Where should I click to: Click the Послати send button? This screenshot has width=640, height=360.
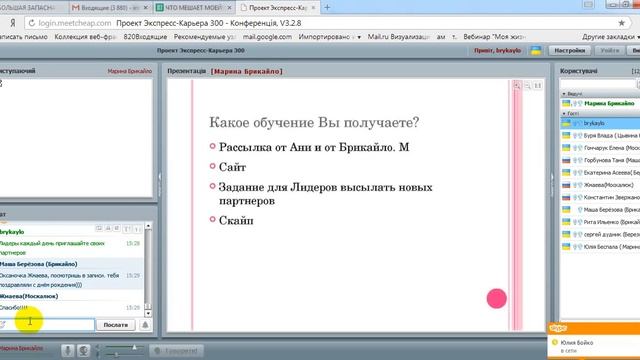[116, 325]
